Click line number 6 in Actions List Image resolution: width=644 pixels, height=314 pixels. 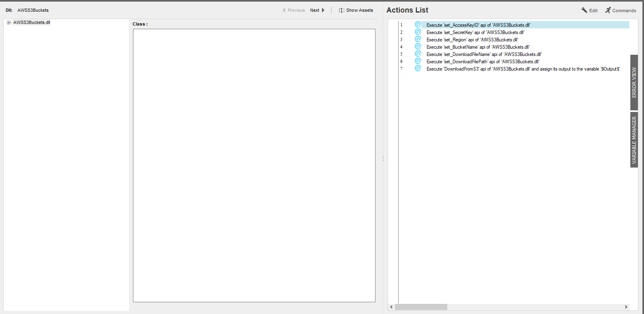click(x=401, y=61)
